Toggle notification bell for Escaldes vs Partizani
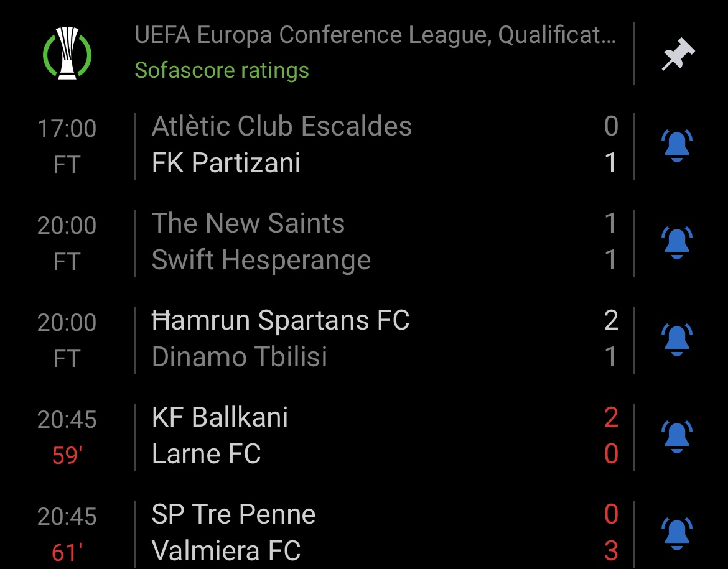The width and height of the screenshot is (728, 569). click(x=676, y=146)
